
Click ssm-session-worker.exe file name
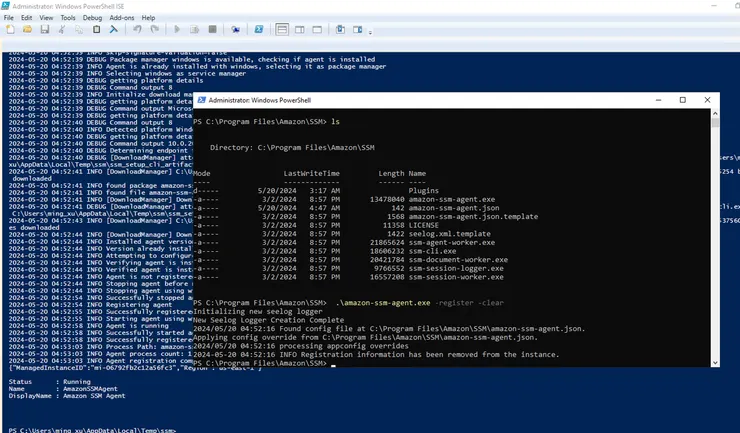pos(456,277)
